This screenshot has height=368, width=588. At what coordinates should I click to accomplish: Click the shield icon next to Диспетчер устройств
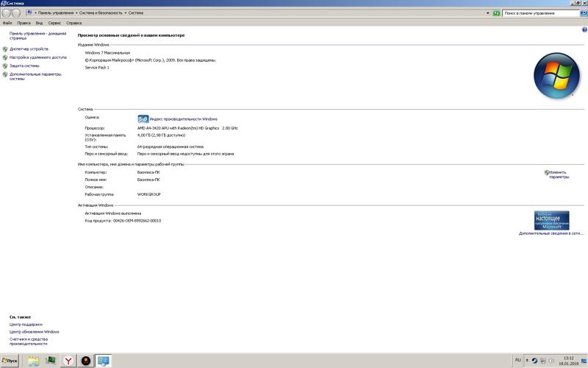pos(5,49)
